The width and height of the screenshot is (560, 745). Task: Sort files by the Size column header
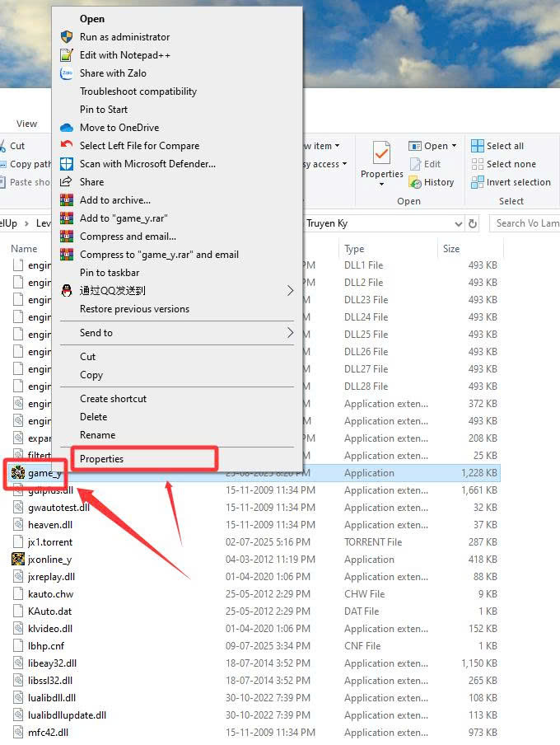pos(451,248)
